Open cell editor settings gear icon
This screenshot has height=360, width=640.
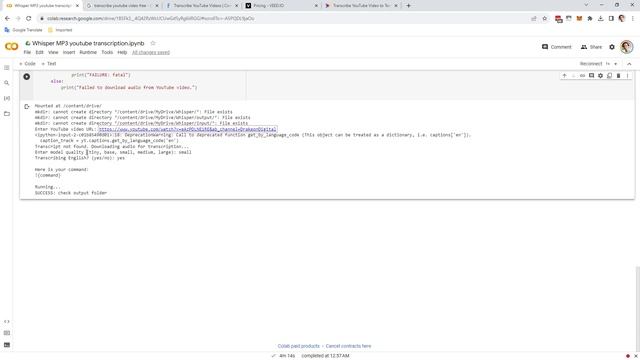click(600, 76)
